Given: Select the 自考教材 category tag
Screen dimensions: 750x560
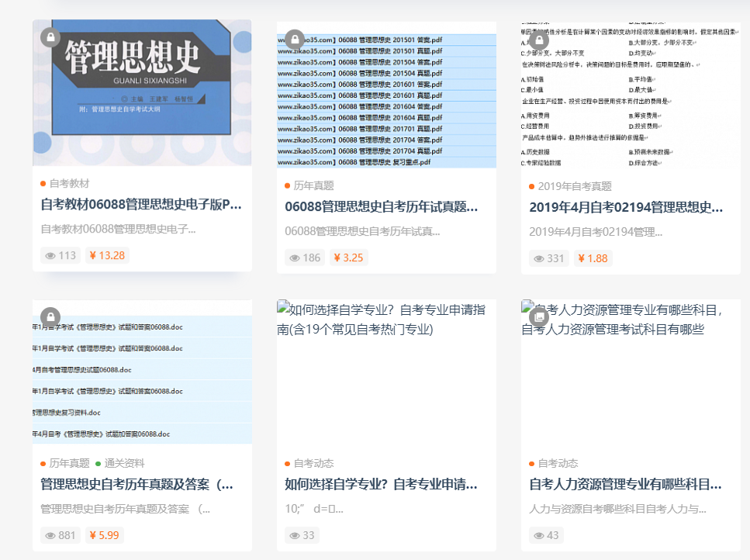Looking at the screenshot, I should click(69, 184).
